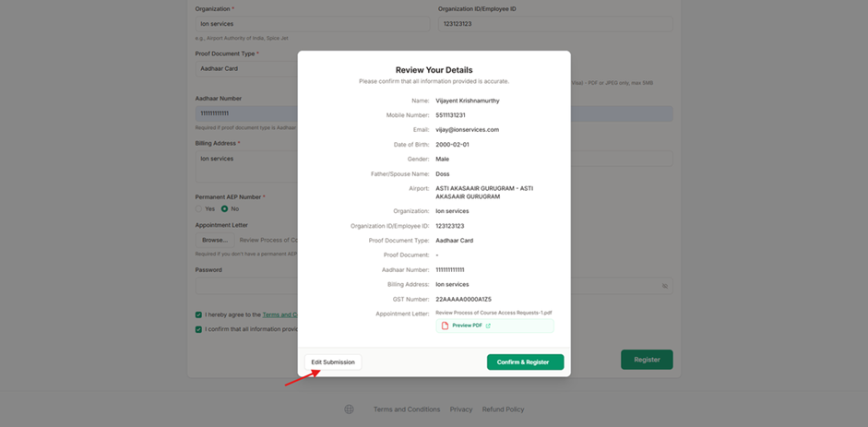Screen dimensions: 868x427
Task: Click the Organization ID/Employee ID field
Action: [x=554, y=24]
